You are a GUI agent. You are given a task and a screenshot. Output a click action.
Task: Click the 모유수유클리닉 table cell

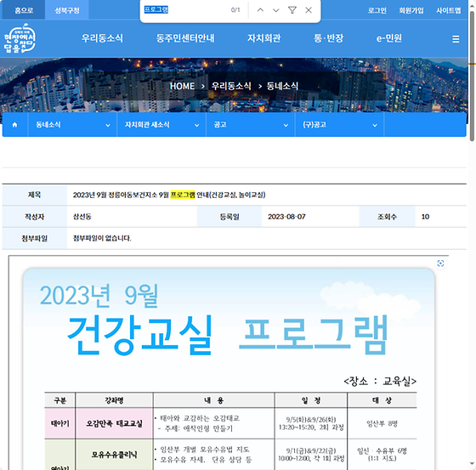[x=114, y=455]
